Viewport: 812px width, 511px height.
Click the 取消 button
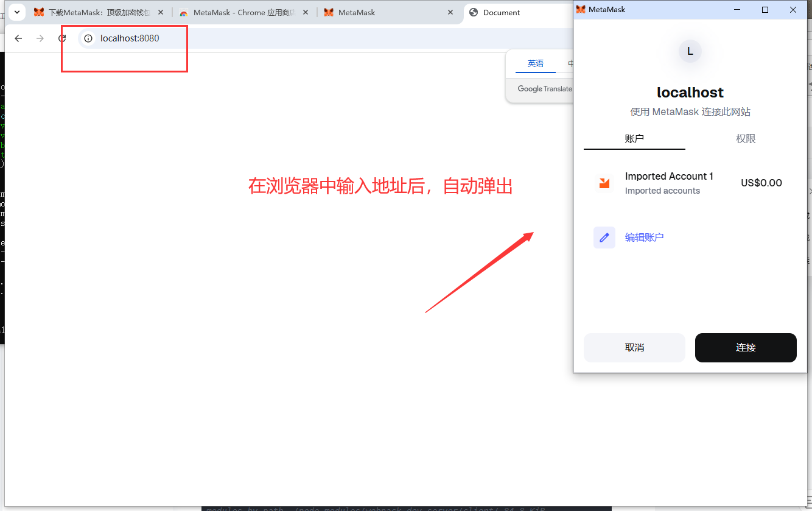coord(634,347)
